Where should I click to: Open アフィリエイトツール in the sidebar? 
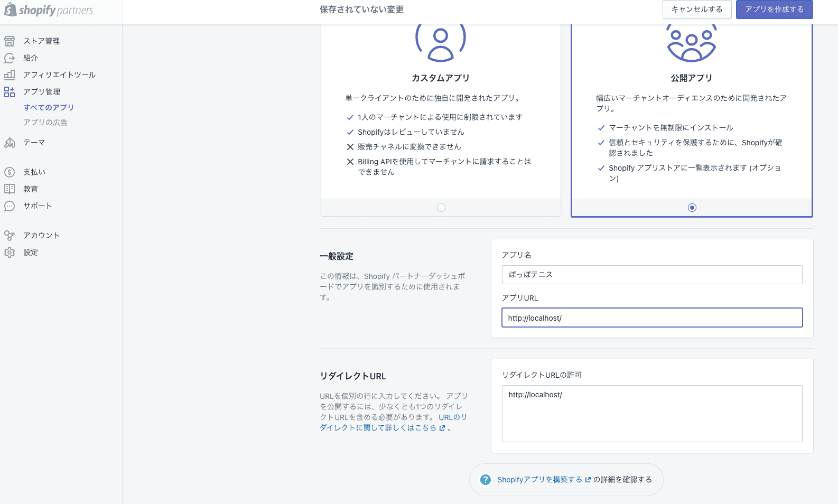pyautogui.click(x=61, y=74)
